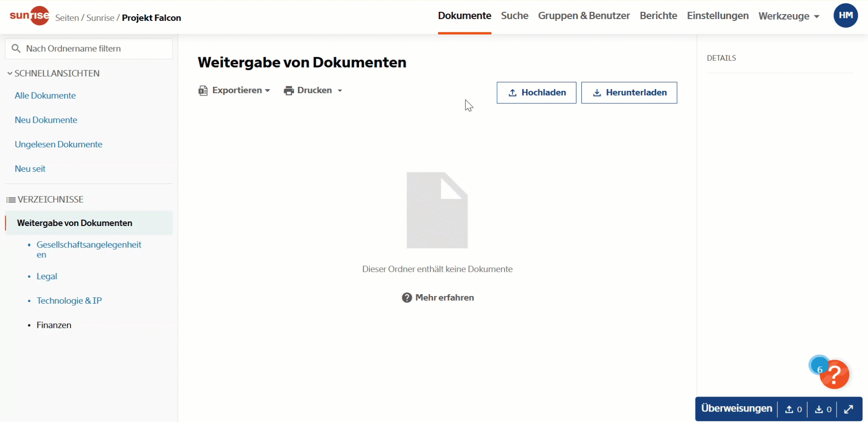
Task: Click the Sunrise breadcrumb link
Action: tap(100, 18)
